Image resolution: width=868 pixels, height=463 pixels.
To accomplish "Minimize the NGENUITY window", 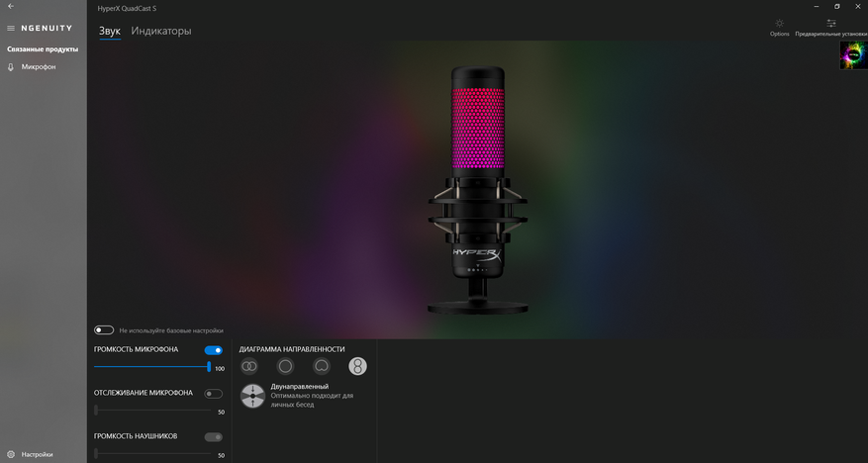I will click(x=817, y=6).
